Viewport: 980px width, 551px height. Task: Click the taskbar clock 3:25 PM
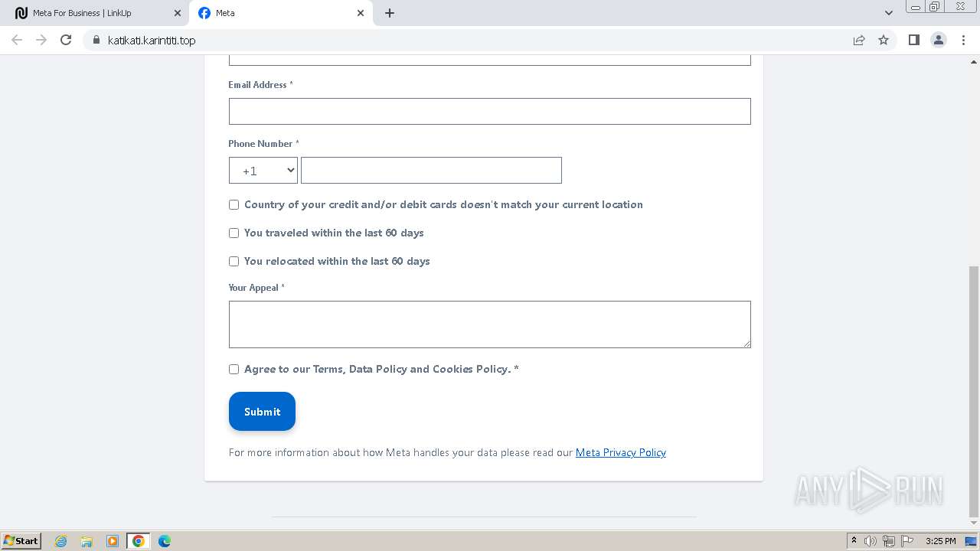tap(940, 541)
